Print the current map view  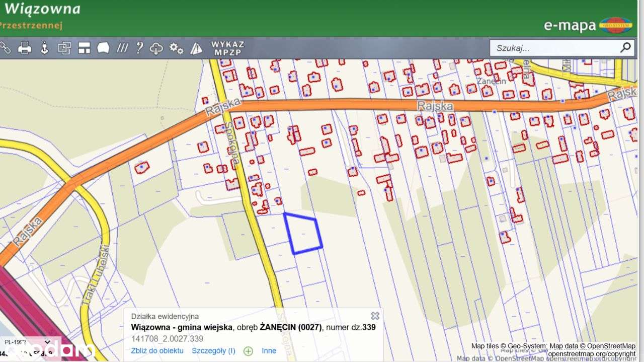[x=25, y=48]
